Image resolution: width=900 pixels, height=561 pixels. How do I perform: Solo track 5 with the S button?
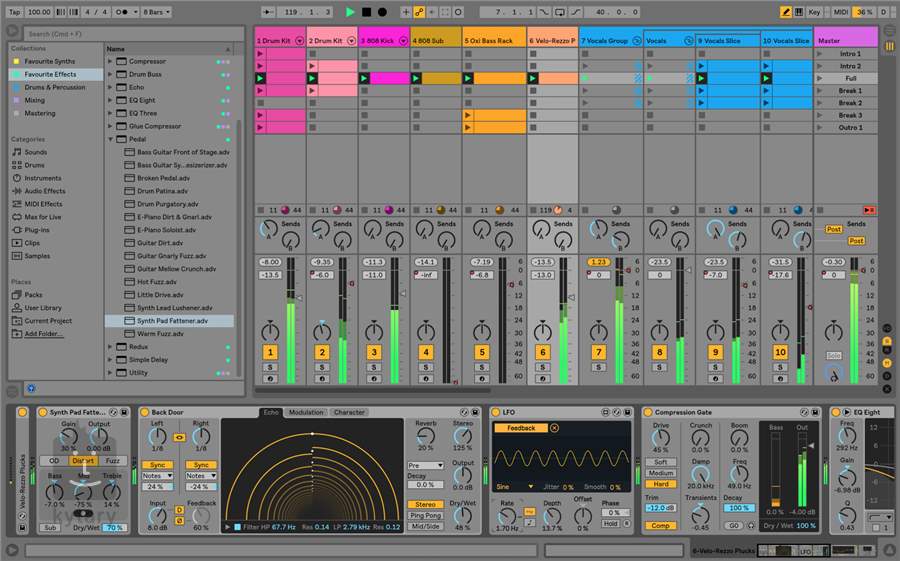pyautogui.click(x=482, y=368)
